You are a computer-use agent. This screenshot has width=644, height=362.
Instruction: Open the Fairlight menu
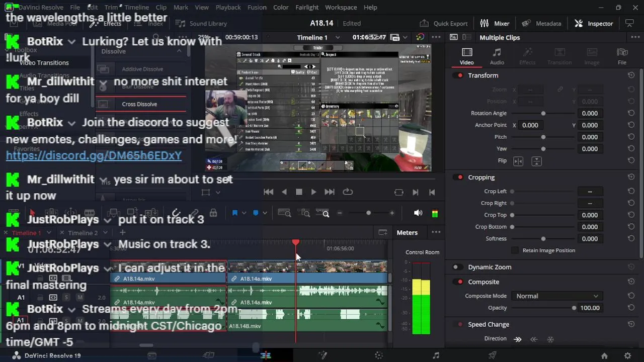click(307, 7)
